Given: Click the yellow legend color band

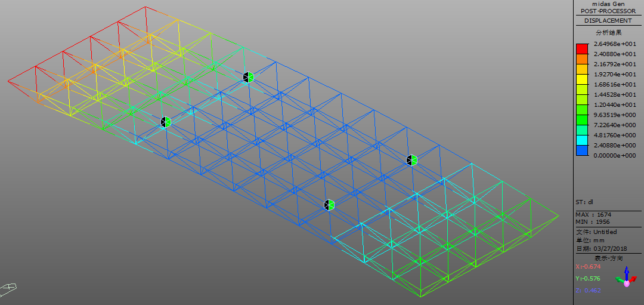Looking at the screenshot, I should [582, 79].
